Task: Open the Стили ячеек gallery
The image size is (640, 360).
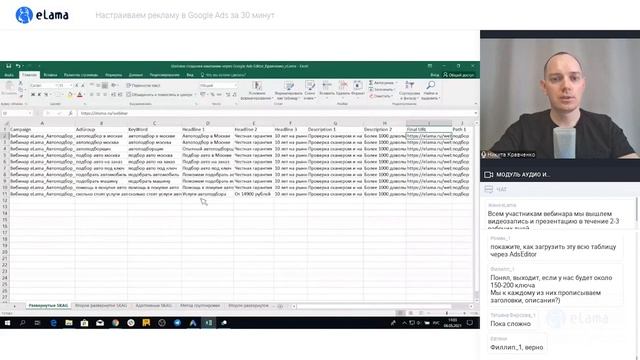Action: (310, 91)
